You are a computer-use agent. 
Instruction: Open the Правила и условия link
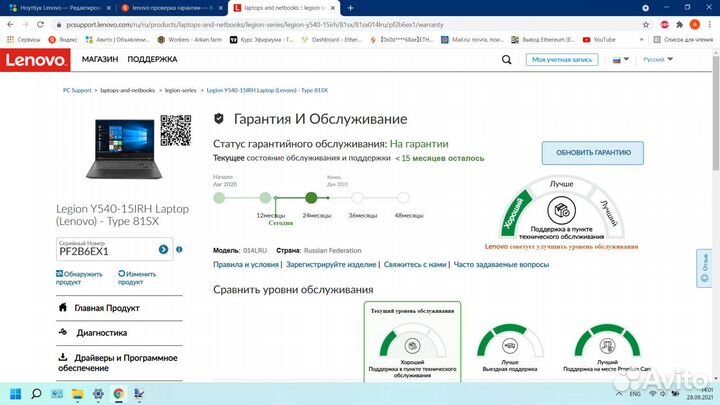[x=246, y=264]
